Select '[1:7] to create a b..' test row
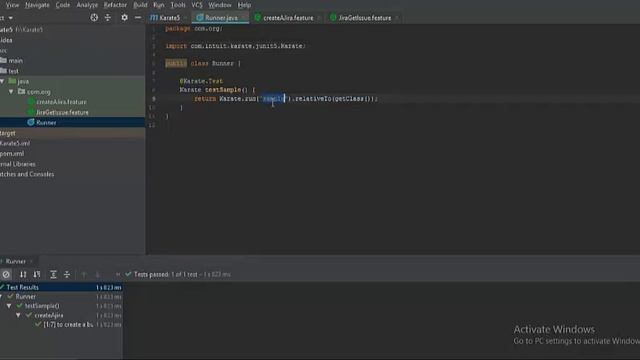The image size is (640, 360). point(61,324)
